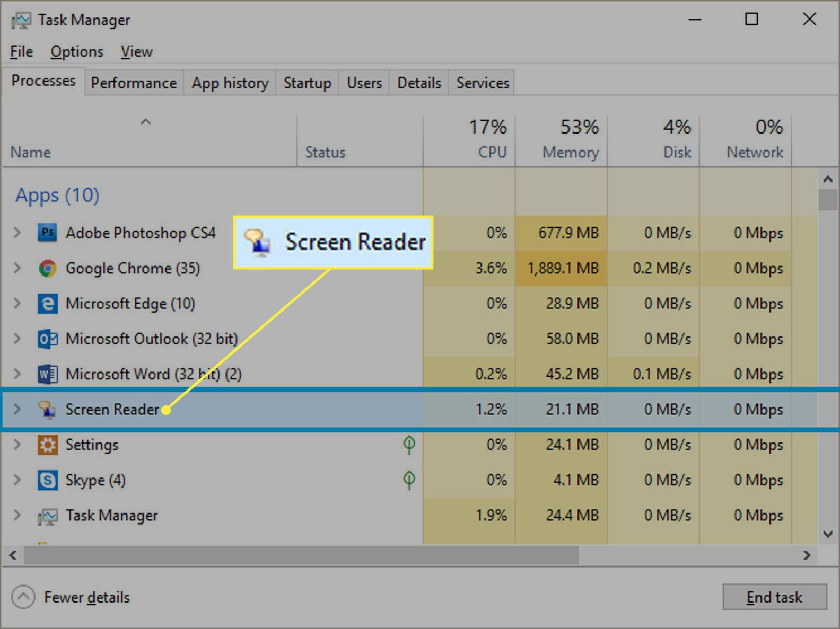840x629 pixels.
Task: Sort by the CPU column header
Action: point(469,140)
